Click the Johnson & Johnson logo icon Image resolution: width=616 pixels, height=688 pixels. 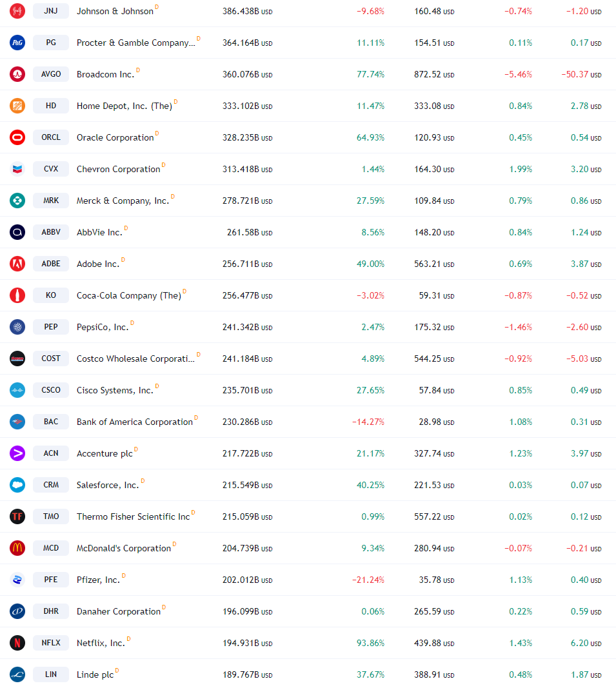coord(17,11)
